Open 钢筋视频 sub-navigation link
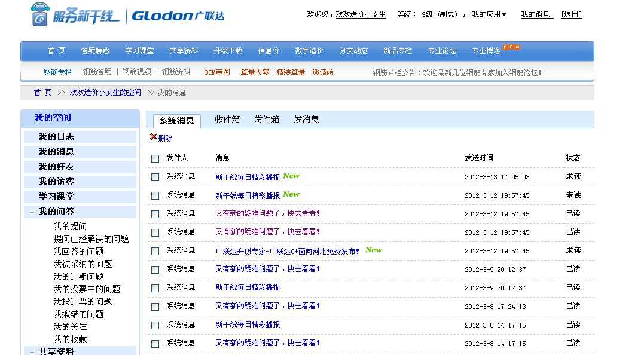 pos(137,72)
